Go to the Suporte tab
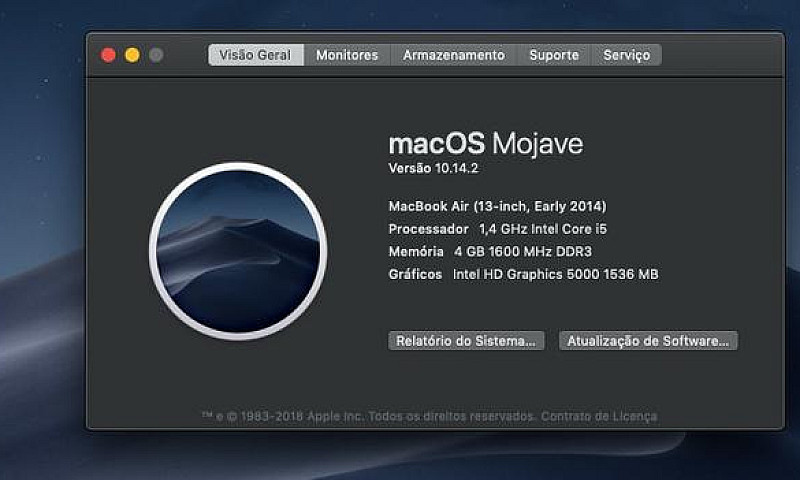 click(554, 55)
